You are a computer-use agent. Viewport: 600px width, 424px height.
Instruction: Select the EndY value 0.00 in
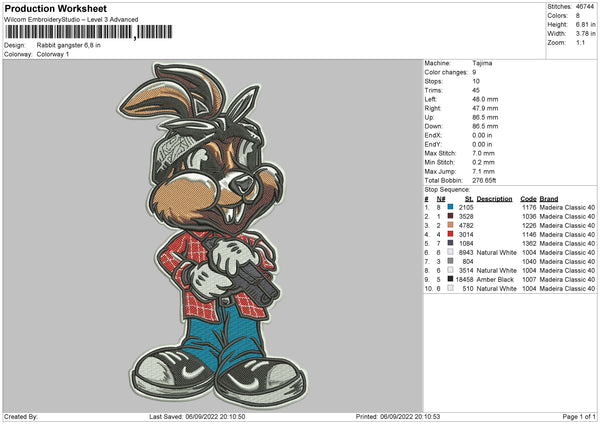click(482, 144)
